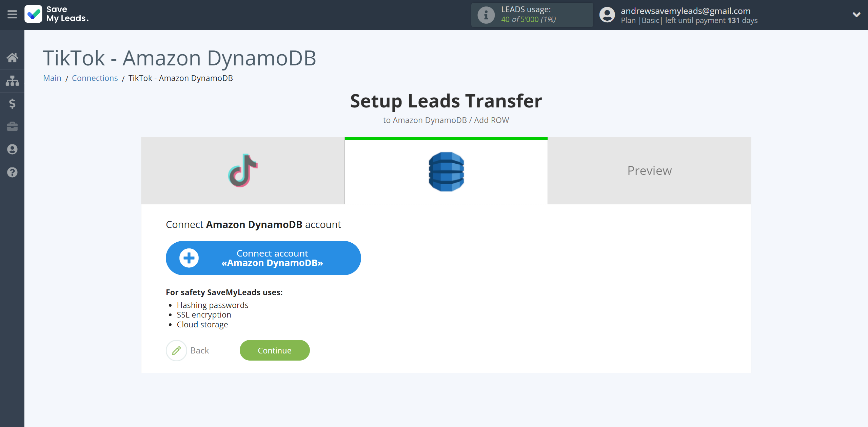Screen dimensions: 868x427
Task: Click Connect account «Amazon DynamoDB» button
Action: (x=263, y=258)
